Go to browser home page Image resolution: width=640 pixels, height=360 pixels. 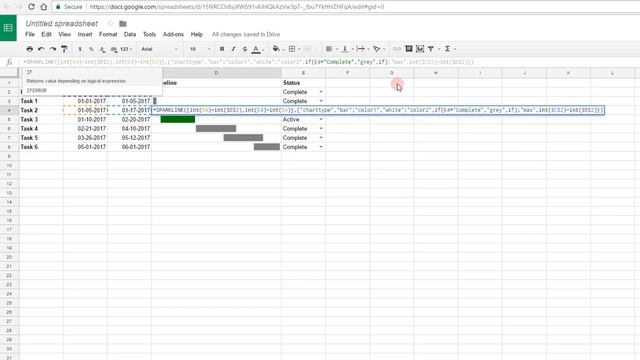click(x=44, y=7)
